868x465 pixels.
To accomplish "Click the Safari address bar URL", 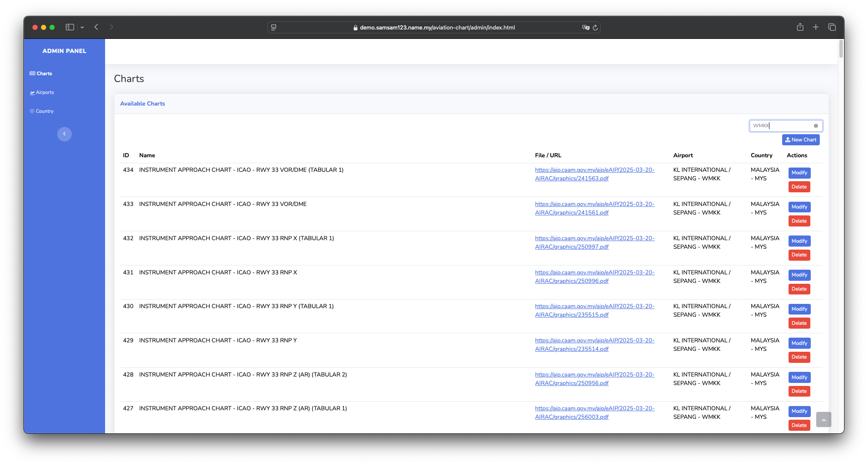I will 437,27.
